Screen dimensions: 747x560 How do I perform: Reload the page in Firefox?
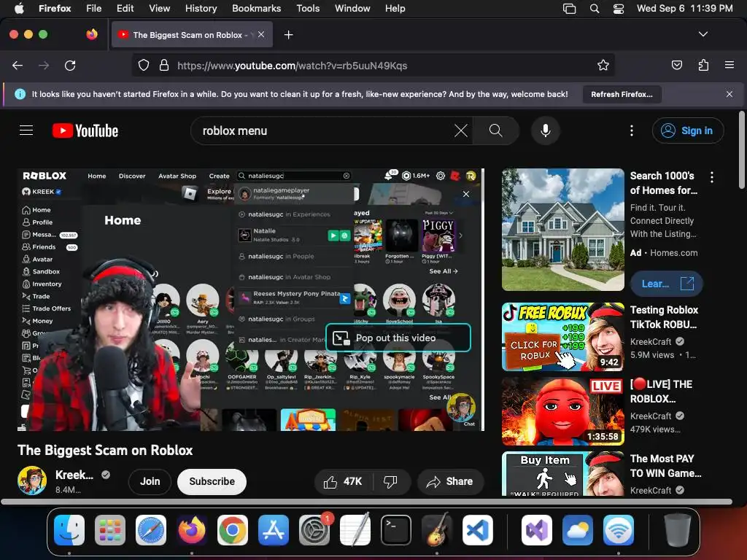click(70, 65)
